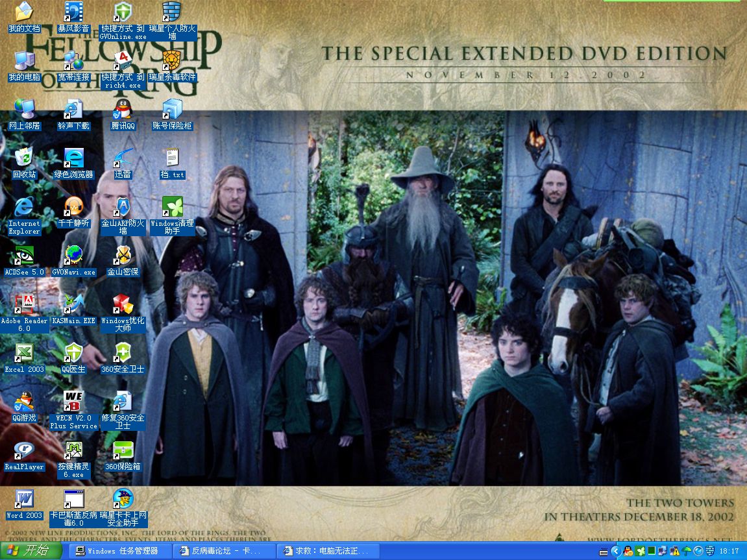Open the 开始 Start menu button

point(31,551)
